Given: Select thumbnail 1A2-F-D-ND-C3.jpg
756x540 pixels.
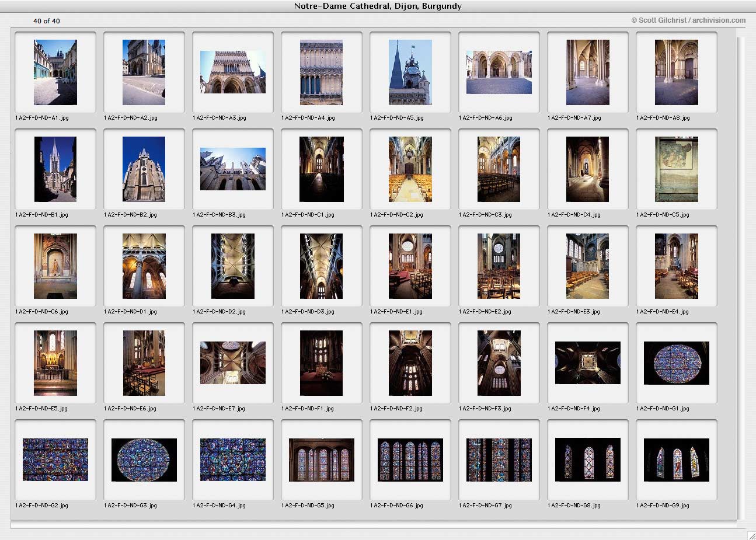Looking at the screenshot, I should (499, 169).
